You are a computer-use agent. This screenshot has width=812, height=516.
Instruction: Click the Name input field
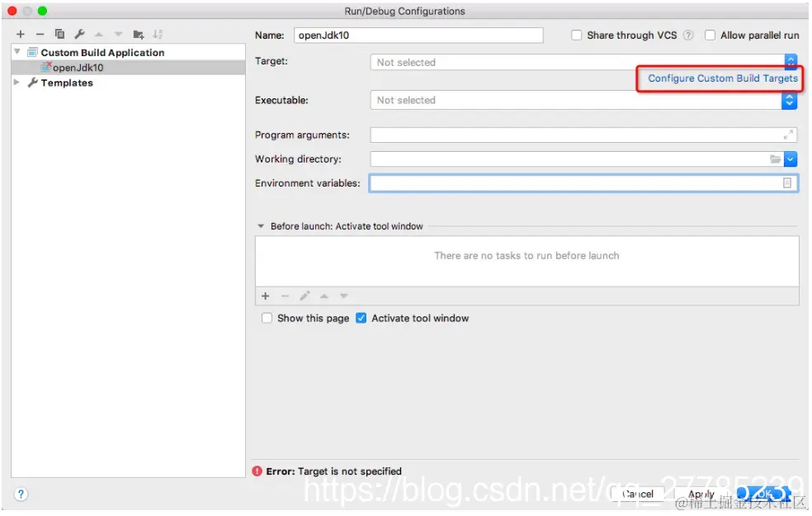(x=418, y=36)
